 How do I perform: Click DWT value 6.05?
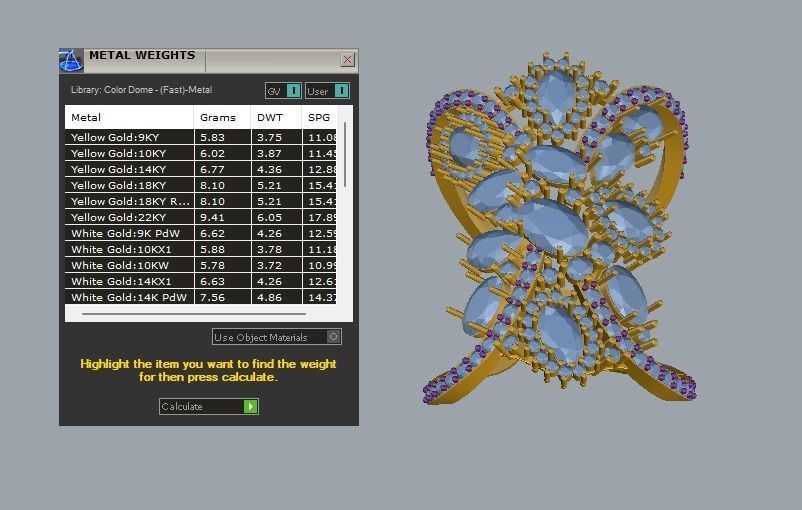(x=270, y=217)
